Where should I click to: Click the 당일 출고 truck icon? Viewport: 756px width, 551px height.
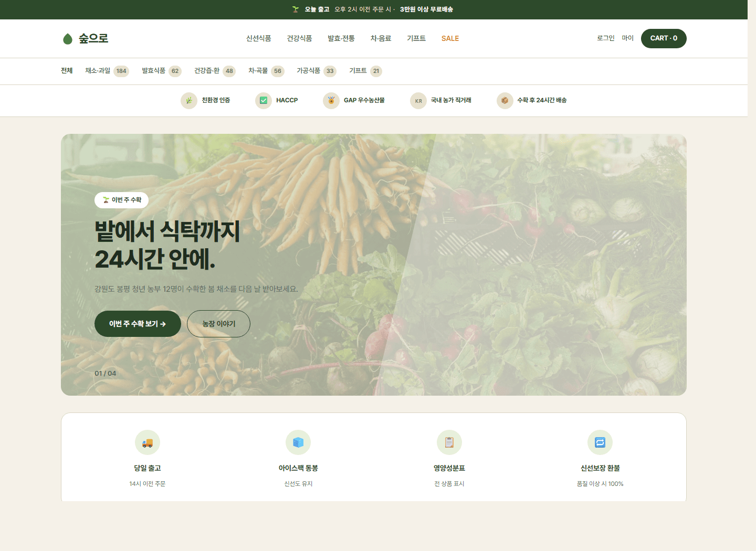click(x=148, y=442)
